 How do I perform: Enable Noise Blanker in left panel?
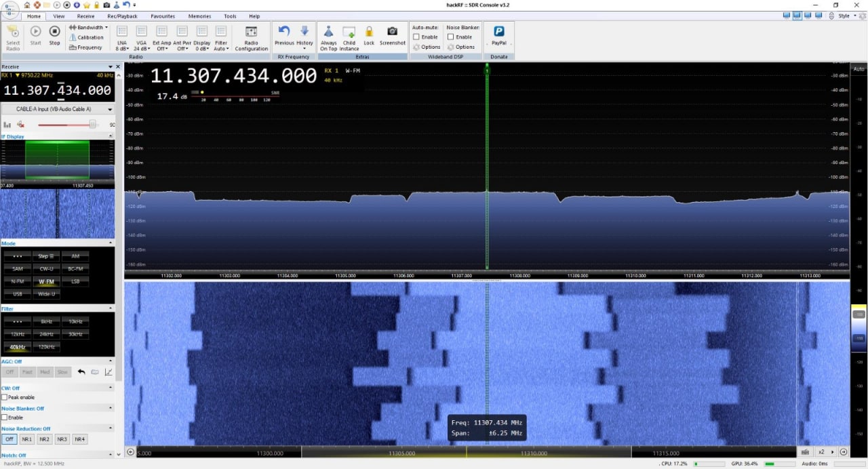pyautogui.click(x=5, y=417)
